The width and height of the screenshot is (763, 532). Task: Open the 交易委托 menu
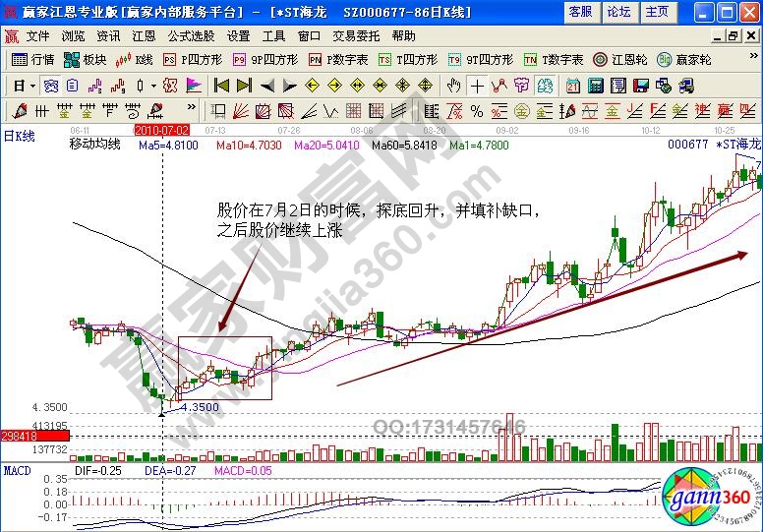click(x=354, y=35)
